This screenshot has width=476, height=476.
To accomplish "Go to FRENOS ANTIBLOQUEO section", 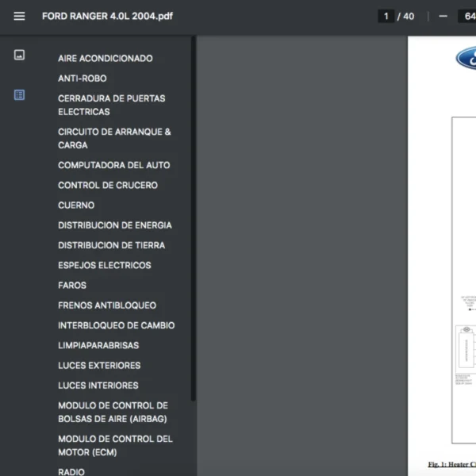I will coord(107,305).
